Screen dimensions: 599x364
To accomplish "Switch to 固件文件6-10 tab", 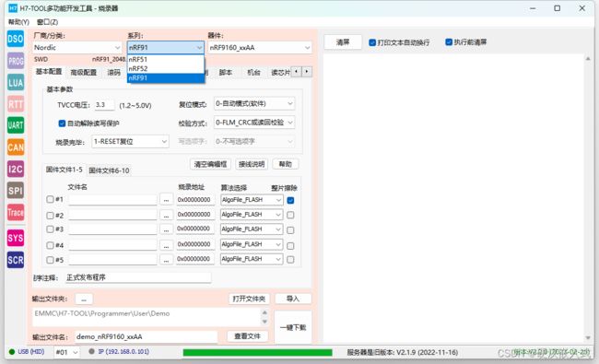I will pos(110,170).
